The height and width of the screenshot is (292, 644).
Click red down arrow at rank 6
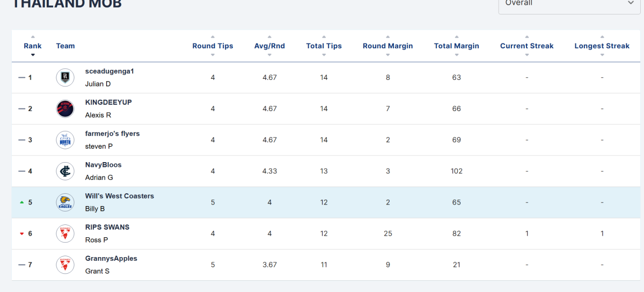(x=21, y=233)
